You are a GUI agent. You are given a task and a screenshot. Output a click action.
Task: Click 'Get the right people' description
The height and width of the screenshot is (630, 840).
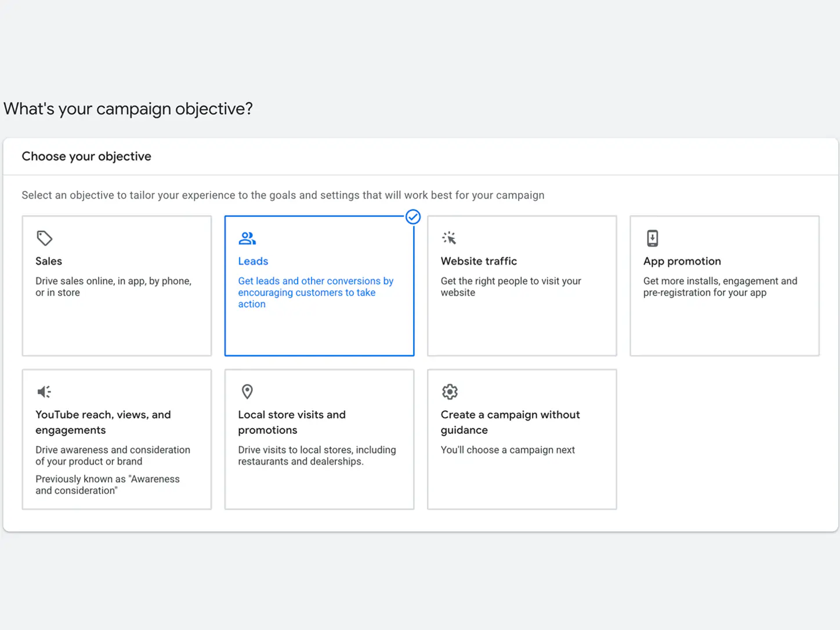511,287
